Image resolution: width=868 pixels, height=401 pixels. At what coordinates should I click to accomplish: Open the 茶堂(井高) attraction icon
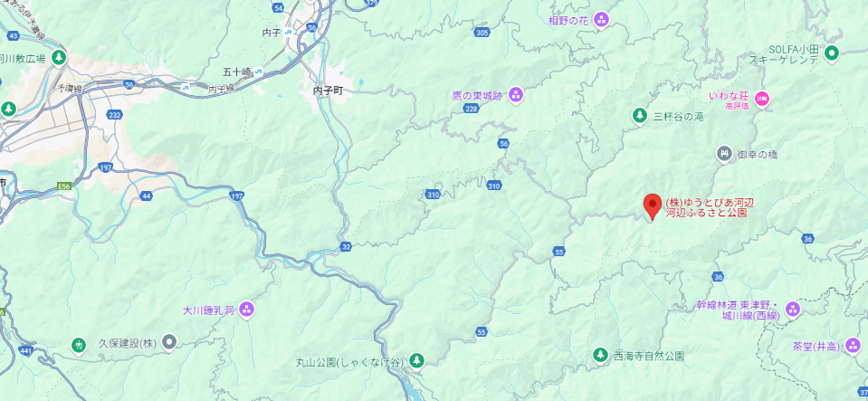(854, 347)
